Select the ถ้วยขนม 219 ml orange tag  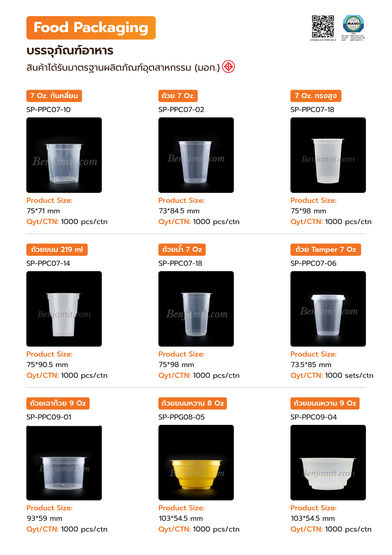(57, 250)
